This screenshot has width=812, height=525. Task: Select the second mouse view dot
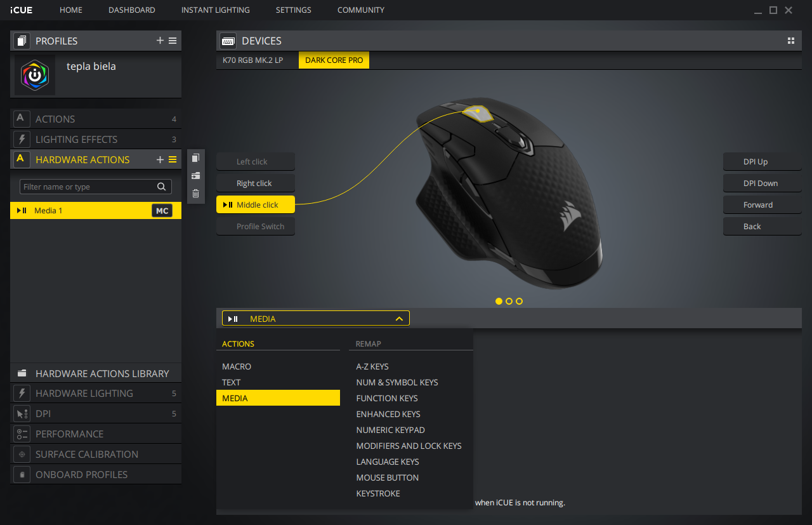pyautogui.click(x=509, y=301)
